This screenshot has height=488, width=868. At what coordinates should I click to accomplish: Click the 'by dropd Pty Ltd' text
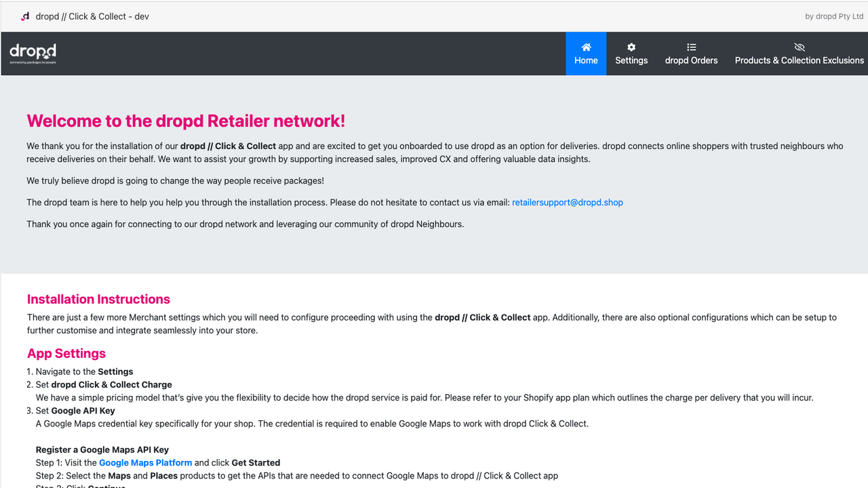[x=834, y=16]
